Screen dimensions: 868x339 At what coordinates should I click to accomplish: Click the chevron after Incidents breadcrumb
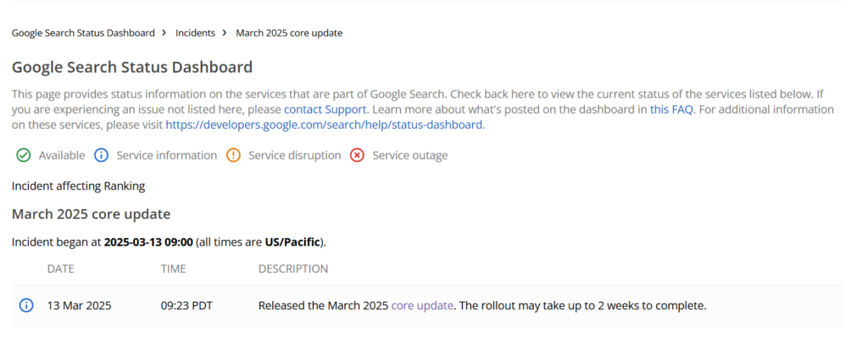coord(225,33)
